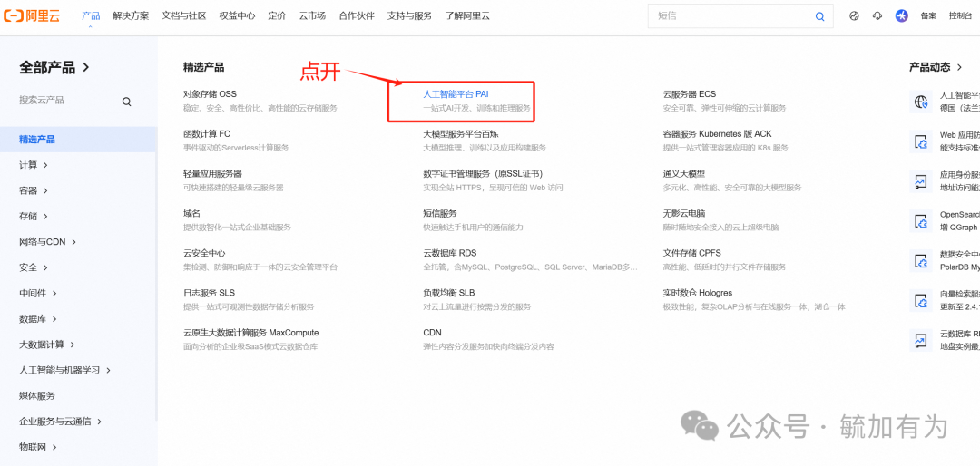Open 云数据库 RDS product
Viewport: 980px width, 466px height.
coord(450,253)
